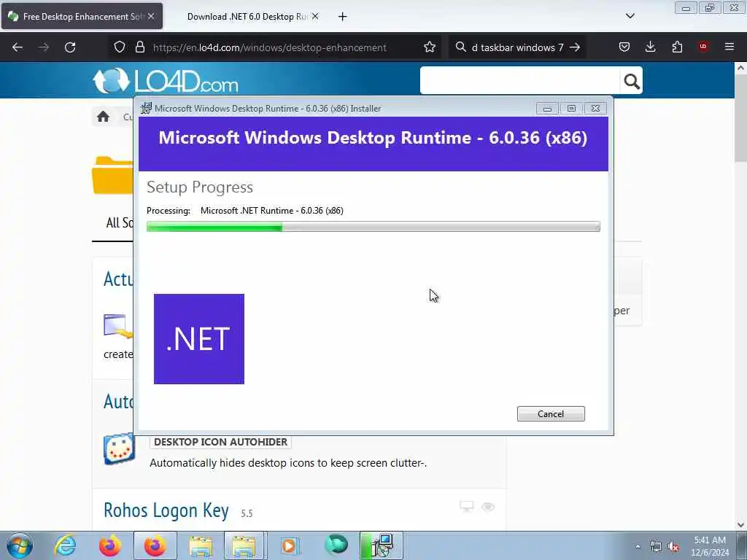747x560 pixels.
Task: Open the tracking protection shield
Action: [120, 47]
